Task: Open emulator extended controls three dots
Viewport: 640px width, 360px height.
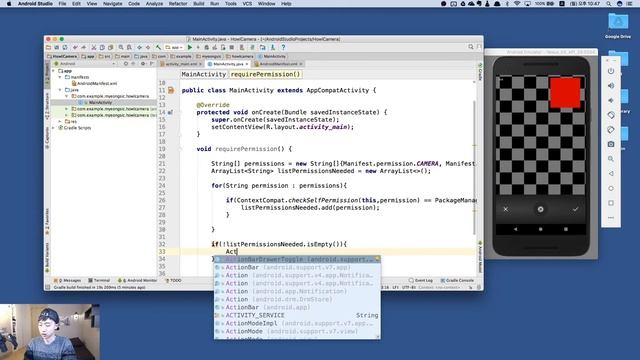Action: coord(611,218)
